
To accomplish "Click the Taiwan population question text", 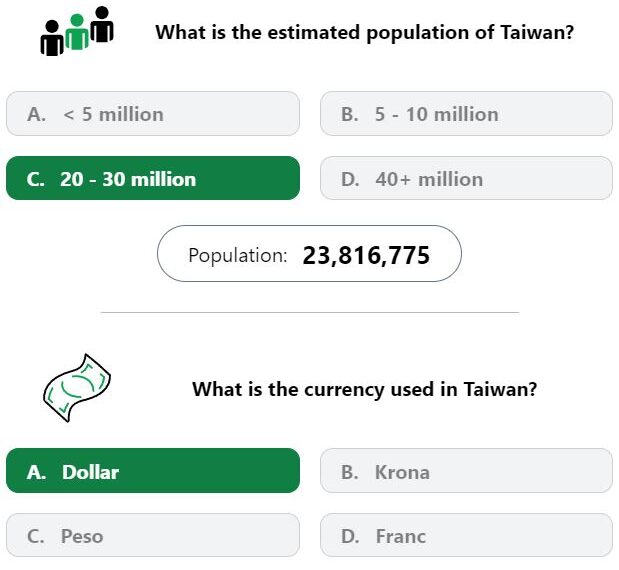I will click(x=364, y=32).
